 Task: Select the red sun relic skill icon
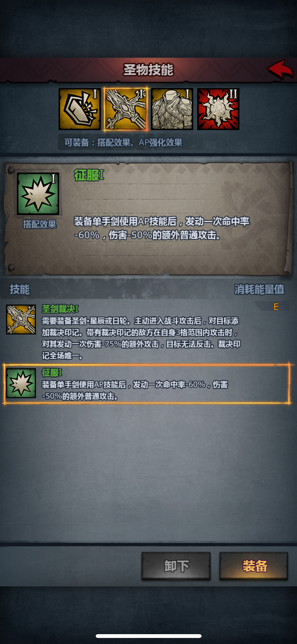point(218,109)
